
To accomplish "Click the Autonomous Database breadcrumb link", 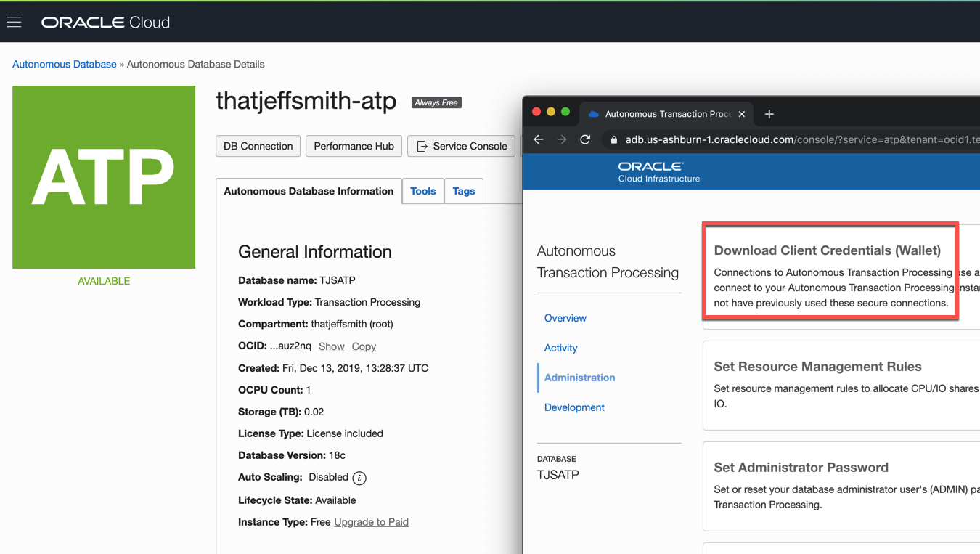I will tap(65, 64).
